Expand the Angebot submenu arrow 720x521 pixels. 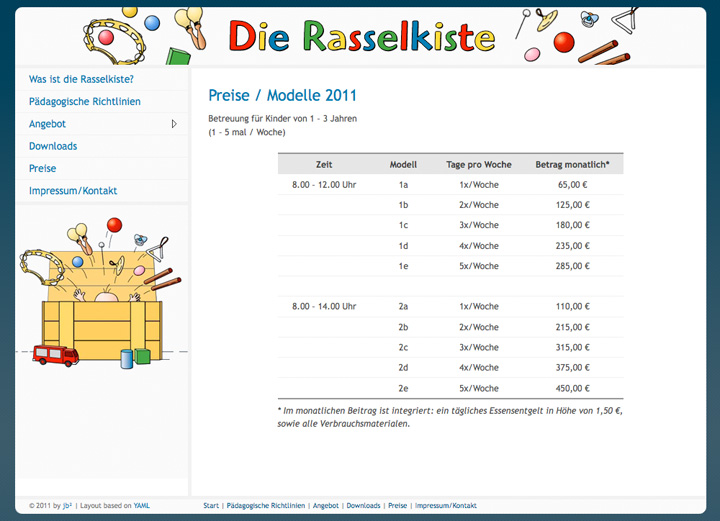[x=174, y=124]
